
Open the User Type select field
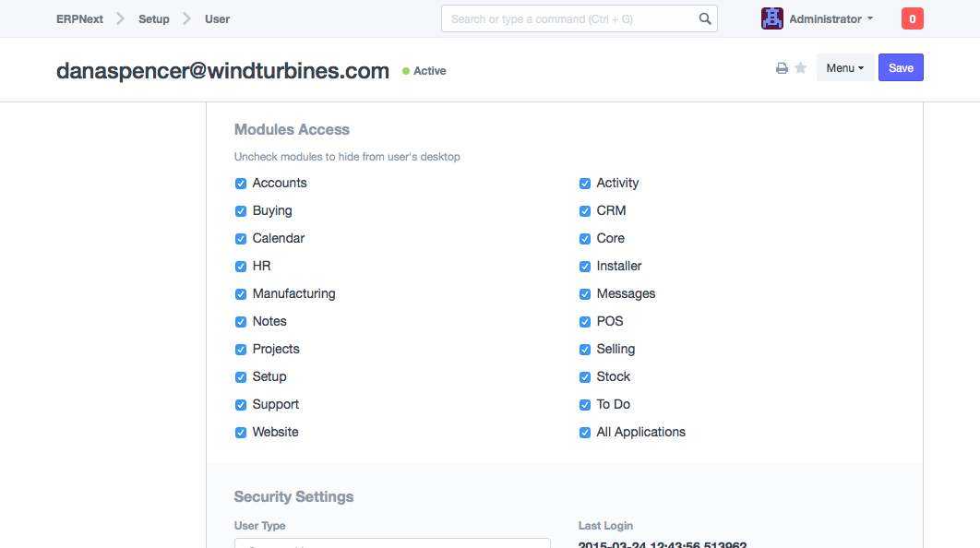pos(392,543)
